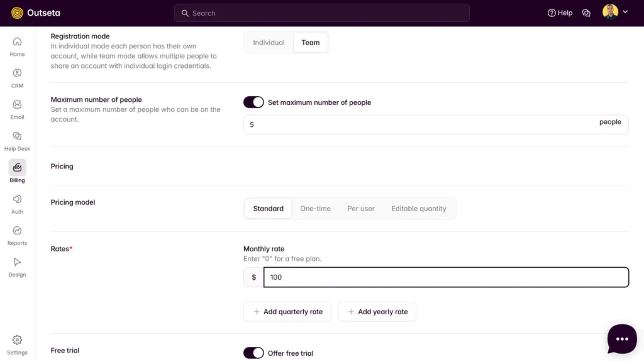Click the messages icon in header

[x=586, y=13]
